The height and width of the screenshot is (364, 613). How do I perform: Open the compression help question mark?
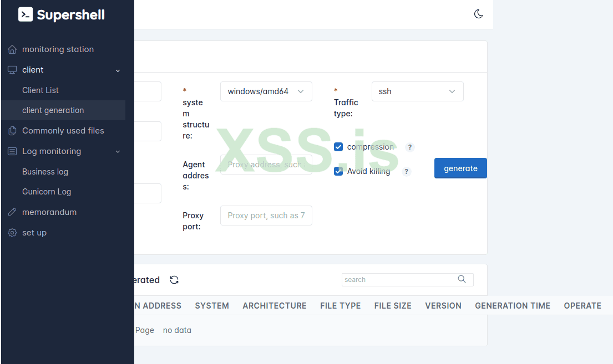409,147
